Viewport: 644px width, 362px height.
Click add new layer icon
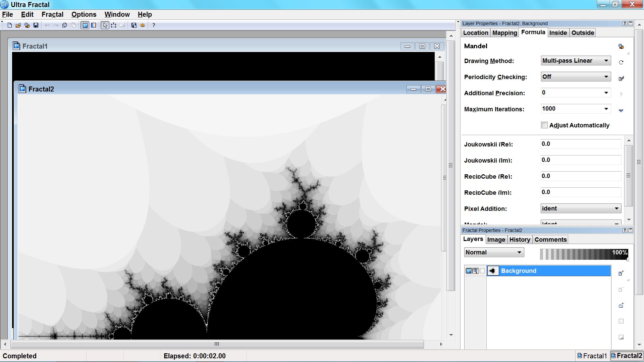click(621, 273)
